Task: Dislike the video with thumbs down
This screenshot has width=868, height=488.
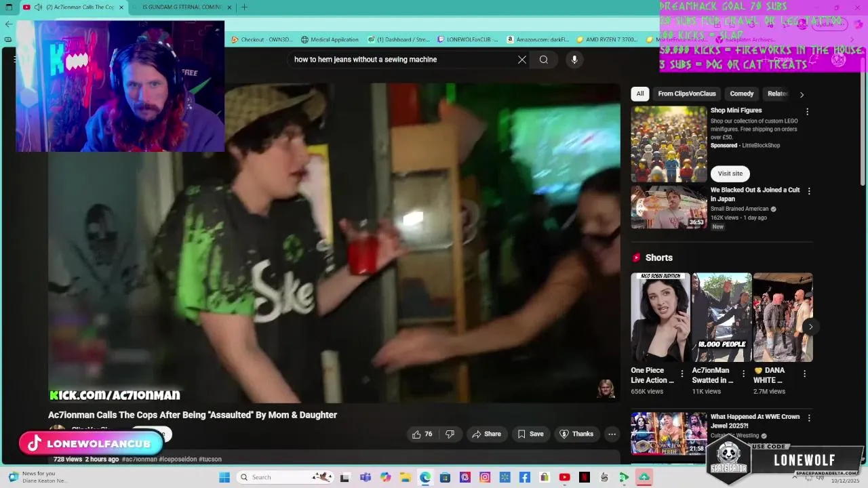Action: click(450, 434)
